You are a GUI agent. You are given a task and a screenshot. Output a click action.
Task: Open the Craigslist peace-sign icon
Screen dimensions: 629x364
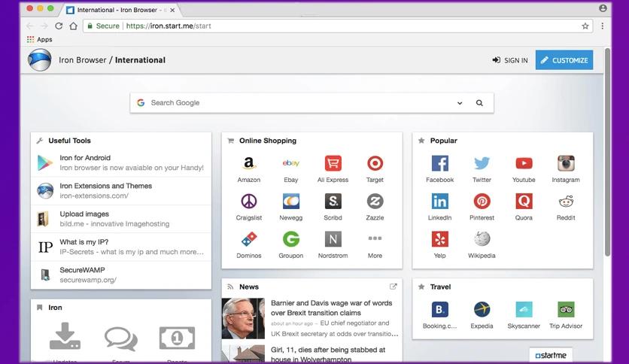tap(249, 202)
